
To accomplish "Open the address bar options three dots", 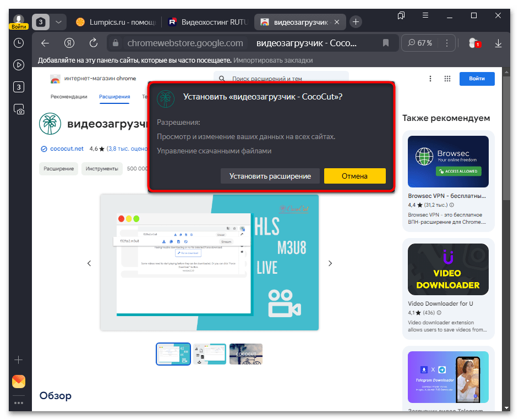I will coord(447,43).
